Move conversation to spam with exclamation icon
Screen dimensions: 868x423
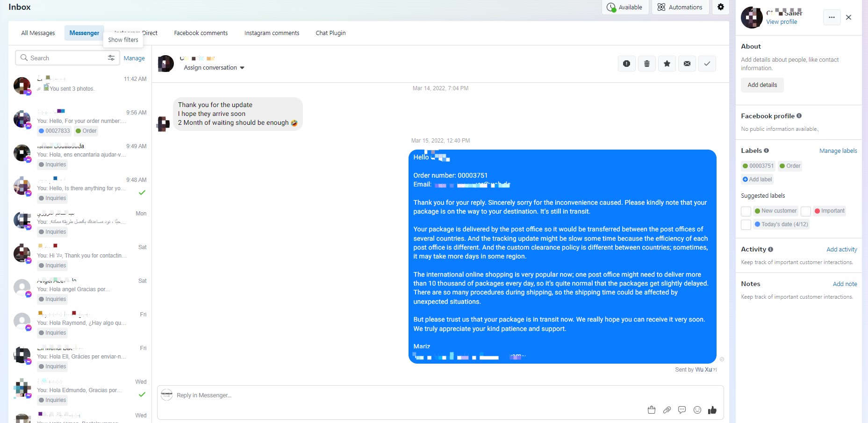(626, 64)
